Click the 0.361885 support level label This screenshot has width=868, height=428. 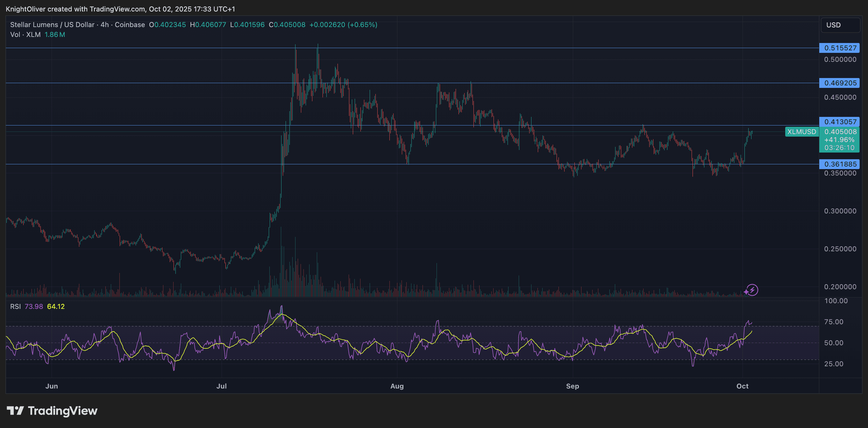tap(839, 164)
